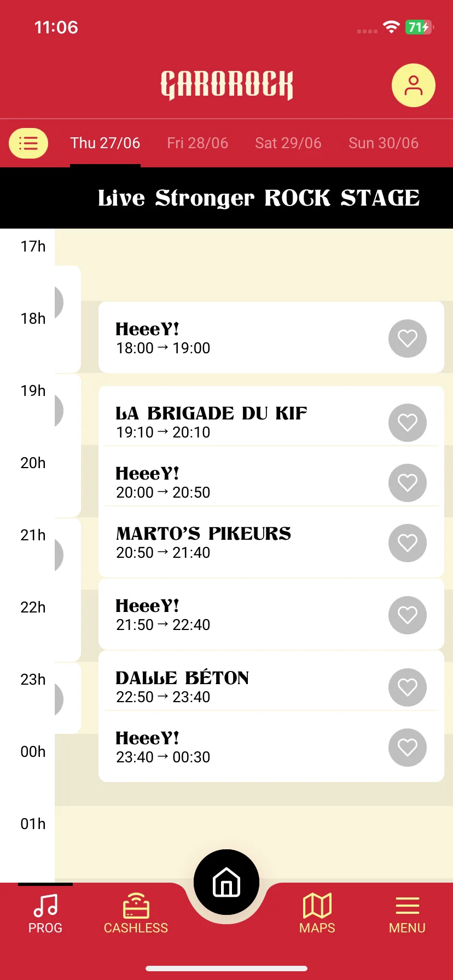Tap Live Stronger ROCK STAGE header
The image size is (453, 980).
[259, 198]
